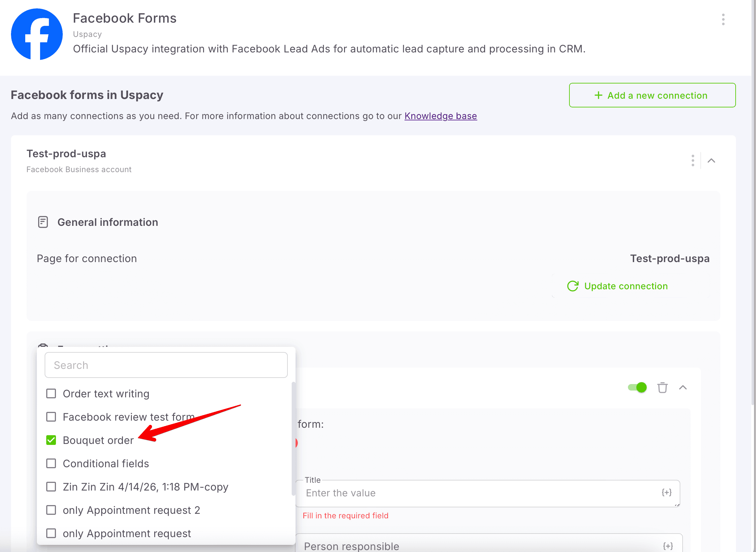The height and width of the screenshot is (552, 756).
Task: Click the Title value input field
Action: pyautogui.click(x=488, y=493)
